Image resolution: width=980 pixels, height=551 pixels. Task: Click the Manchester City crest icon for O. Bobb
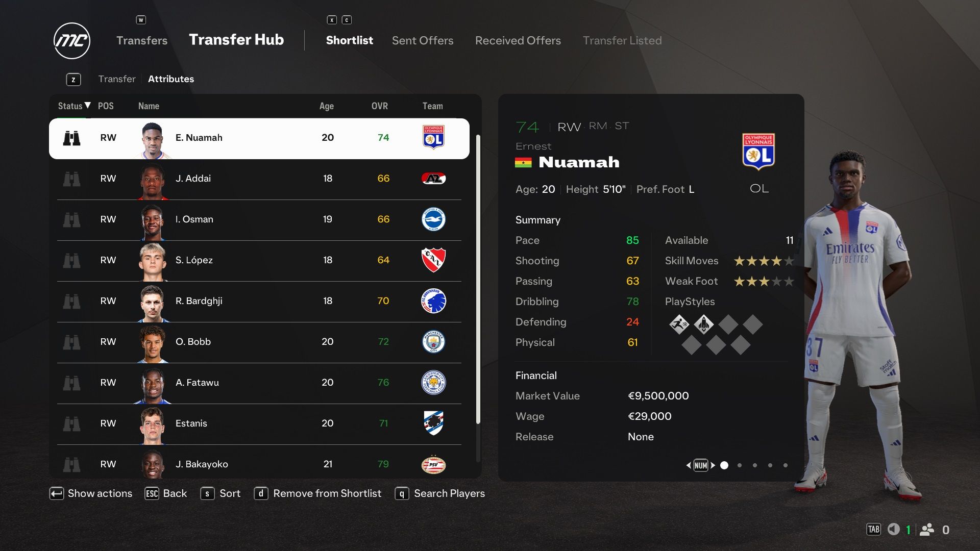(433, 341)
